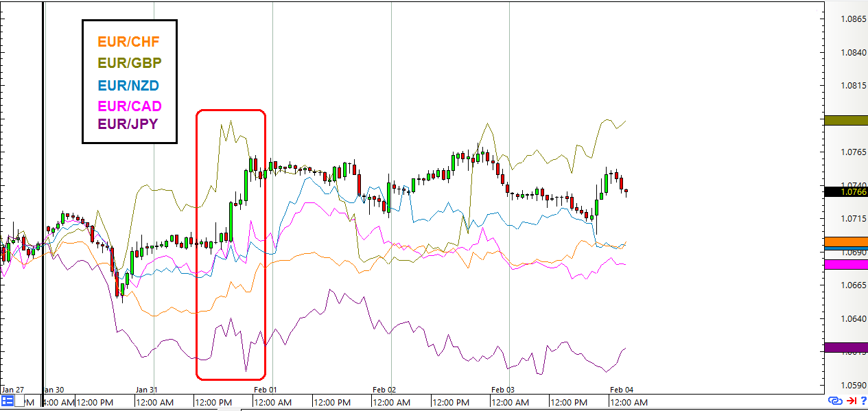
Task: Click the EUR/GBP legend label
Action: pyautogui.click(x=130, y=64)
